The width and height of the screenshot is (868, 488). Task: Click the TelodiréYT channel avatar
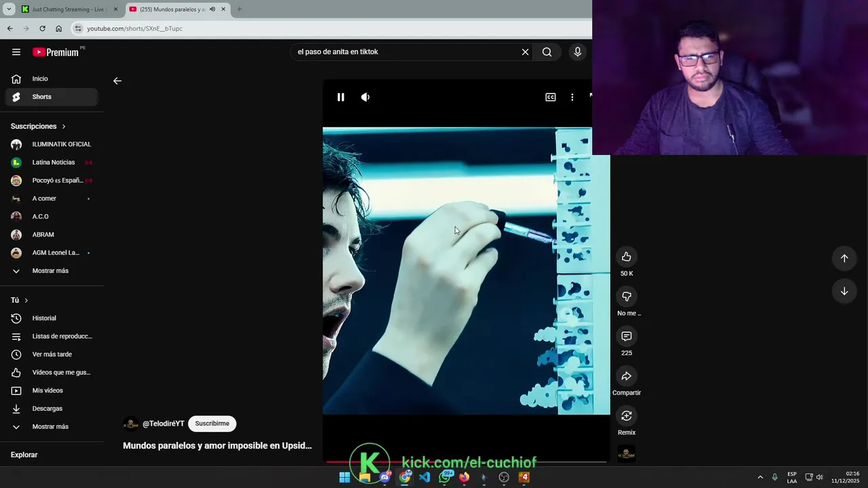131,424
